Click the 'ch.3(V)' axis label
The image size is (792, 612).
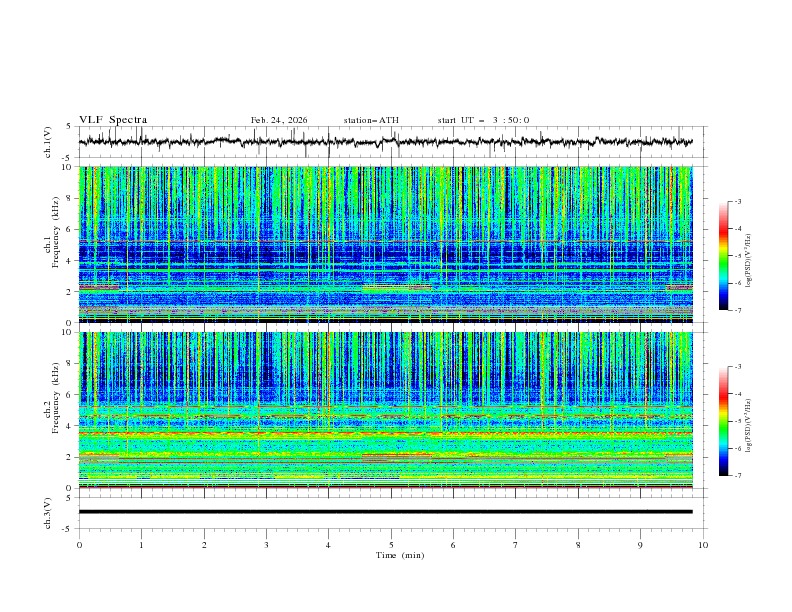(x=48, y=513)
